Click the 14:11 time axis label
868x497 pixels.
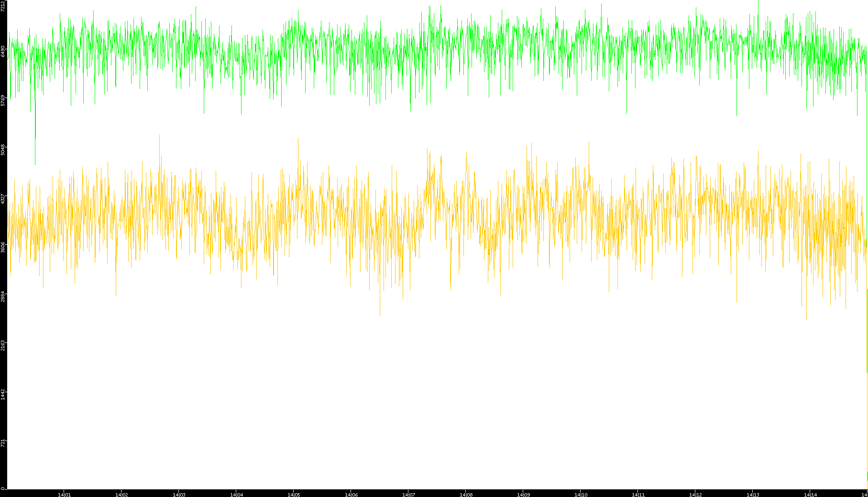638,495
